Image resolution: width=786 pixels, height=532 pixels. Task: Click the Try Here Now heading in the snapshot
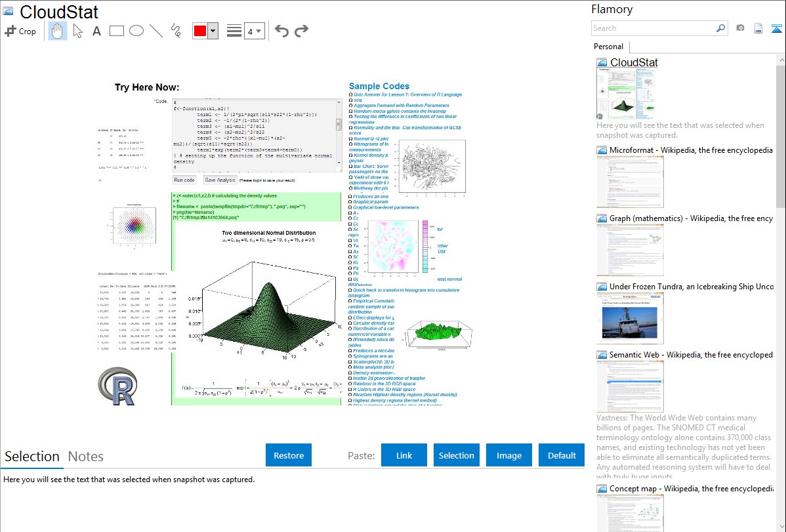(x=147, y=87)
